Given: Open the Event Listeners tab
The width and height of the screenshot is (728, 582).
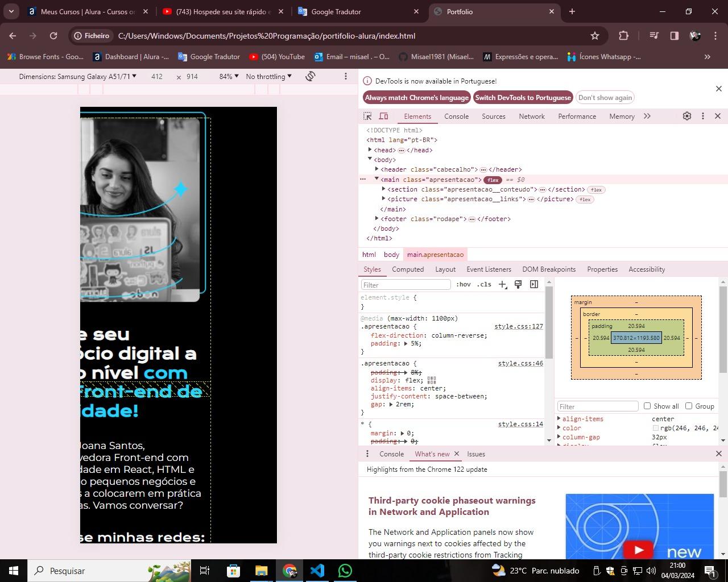Looking at the screenshot, I should (x=489, y=269).
